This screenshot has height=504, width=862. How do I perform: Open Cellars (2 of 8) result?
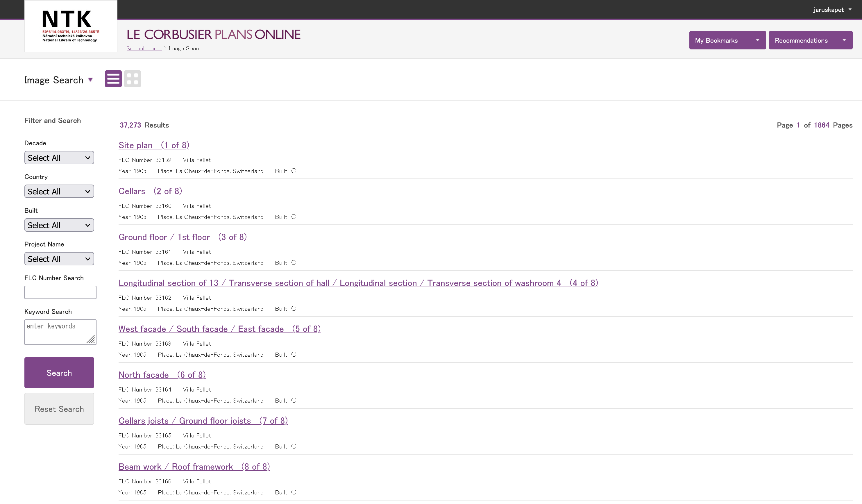coord(150,191)
